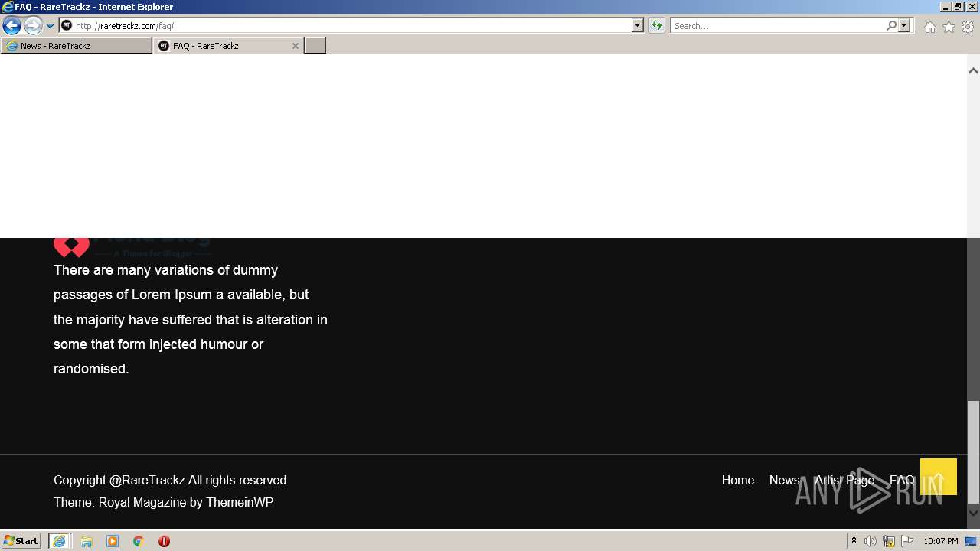
Task: Click the volume speaker tray icon
Action: coord(871,541)
